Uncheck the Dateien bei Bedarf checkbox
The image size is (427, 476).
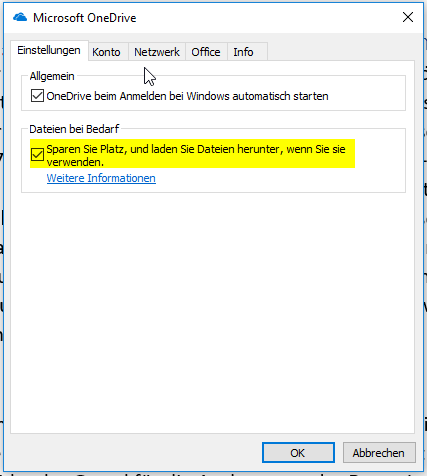(37, 154)
